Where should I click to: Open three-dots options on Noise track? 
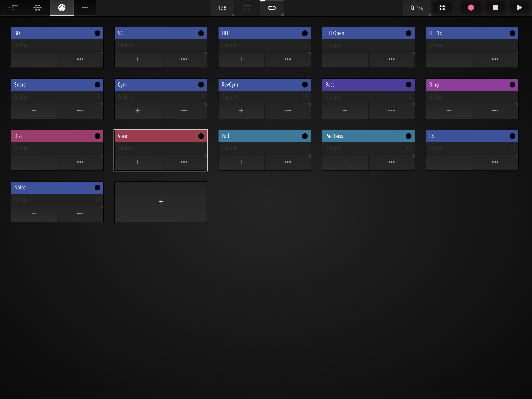pos(80,214)
